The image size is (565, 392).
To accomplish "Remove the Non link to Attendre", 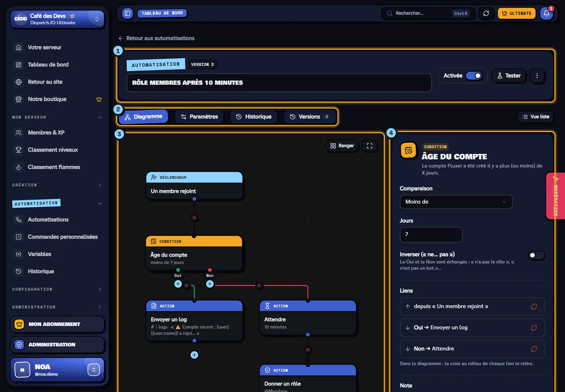I will tap(259, 285).
